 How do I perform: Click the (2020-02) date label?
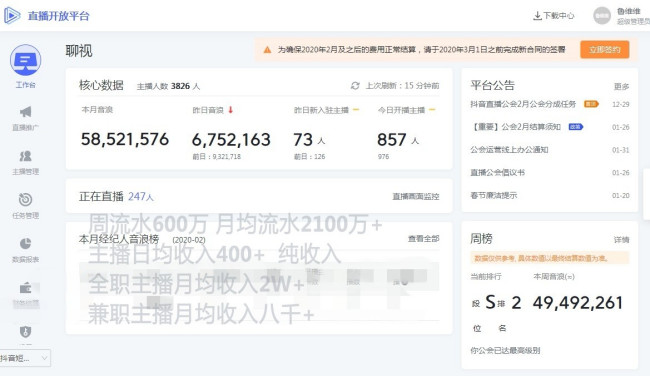(x=189, y=240)
